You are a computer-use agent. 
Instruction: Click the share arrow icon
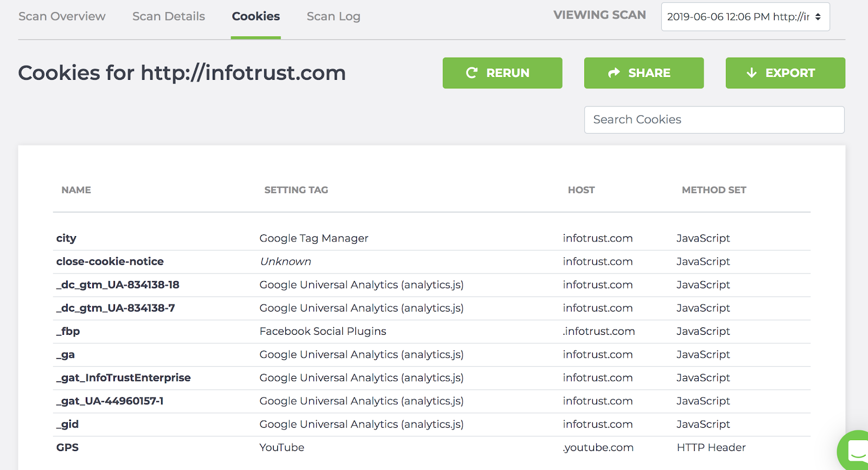614,73
